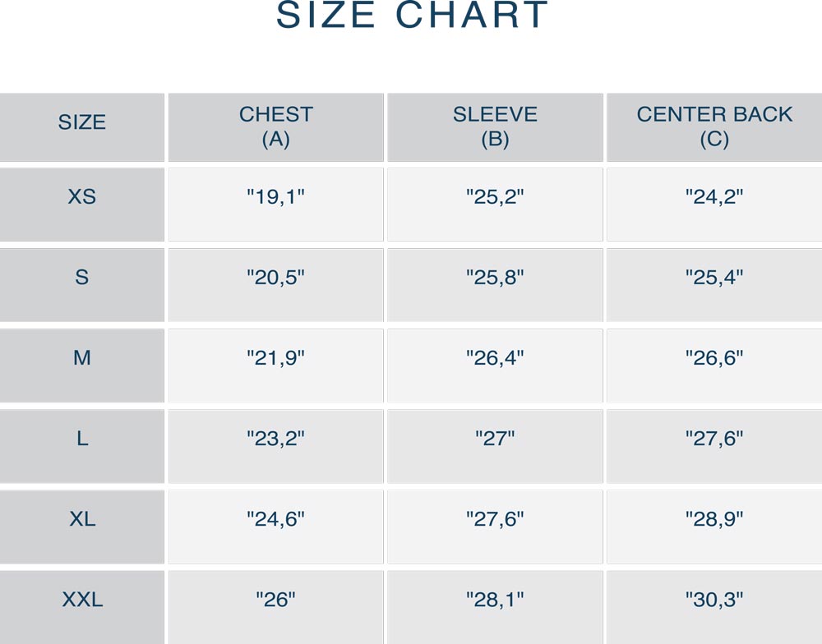The image size is (822, 644).
Task: Click the M size row label
Action: 81,358
